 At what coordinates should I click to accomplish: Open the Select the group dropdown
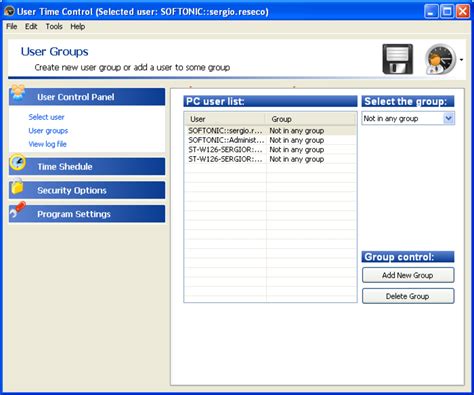[408, 118]
